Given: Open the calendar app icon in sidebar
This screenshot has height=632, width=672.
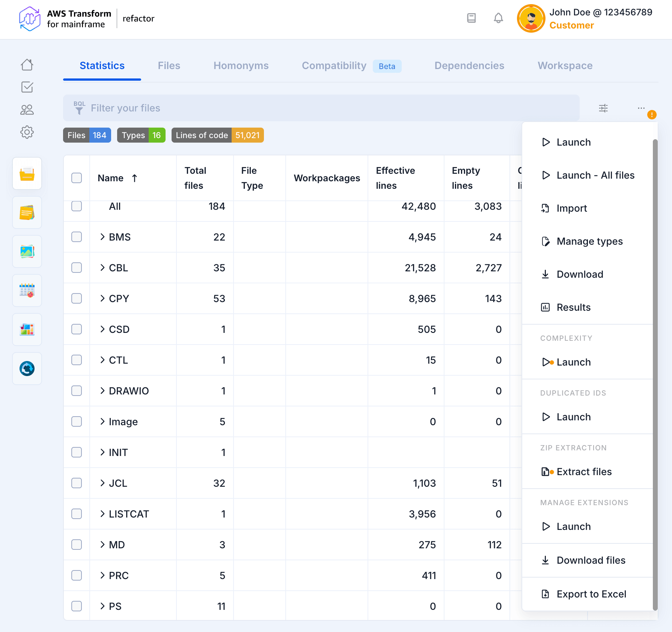Looking at the screenshot, I should pyautogui.click(x=27, y=290).
